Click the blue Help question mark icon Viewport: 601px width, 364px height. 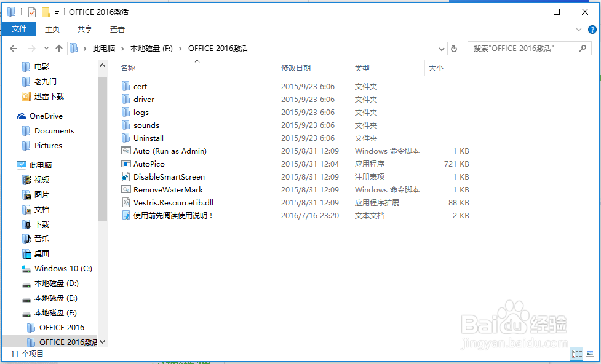(591, 29)
